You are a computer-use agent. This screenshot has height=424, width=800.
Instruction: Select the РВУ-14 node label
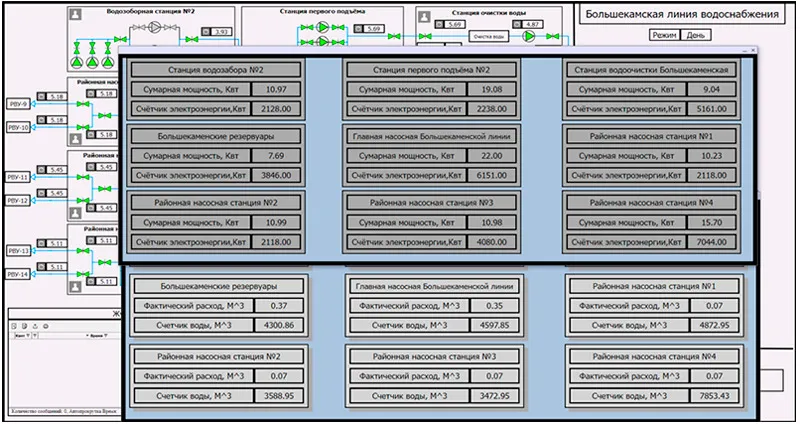point(19,273)
